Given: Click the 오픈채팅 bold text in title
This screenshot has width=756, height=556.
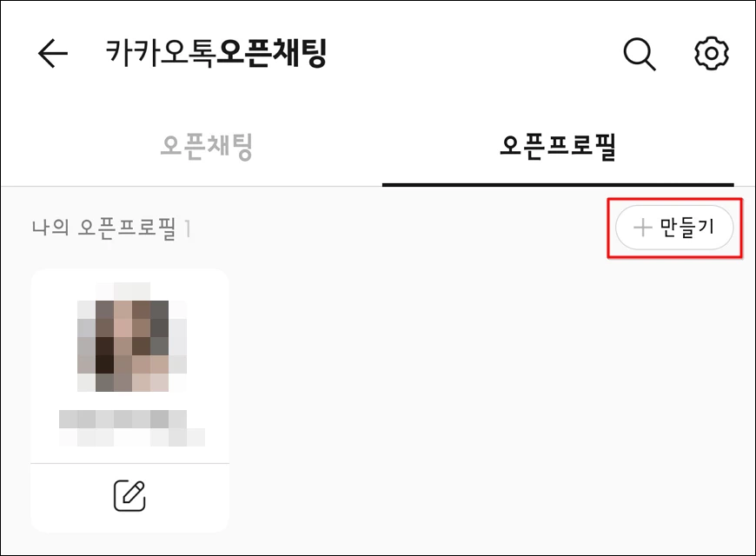Looking at the screenshot, I should tap(271, 53).
